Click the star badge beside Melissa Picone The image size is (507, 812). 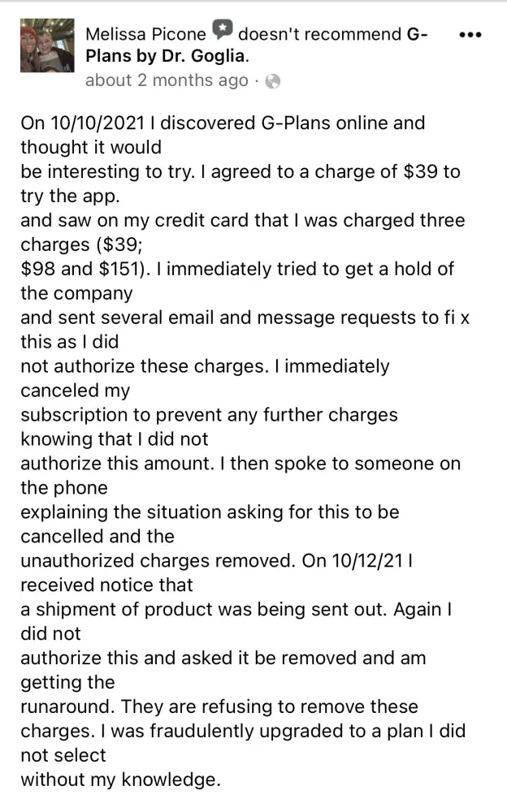[222, 32]
